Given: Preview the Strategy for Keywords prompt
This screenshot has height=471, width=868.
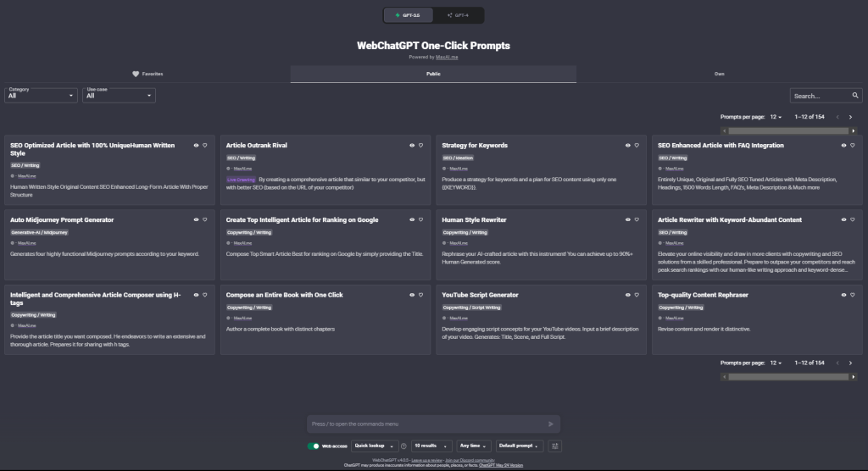Looking at the screenshot, I should pos(627,146).
